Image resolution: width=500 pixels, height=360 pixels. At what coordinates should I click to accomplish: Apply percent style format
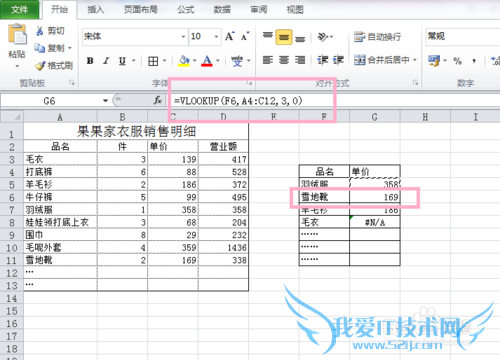click(457, 61)
